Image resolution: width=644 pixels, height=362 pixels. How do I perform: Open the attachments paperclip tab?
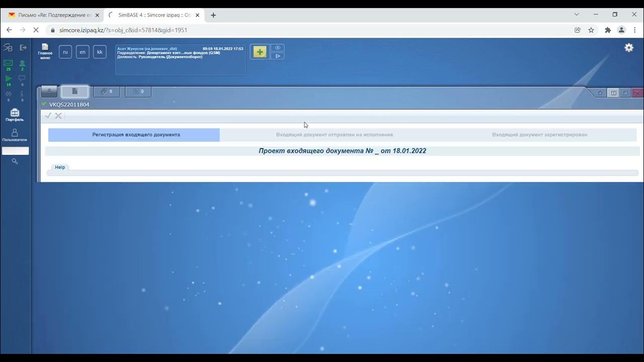[x=107, y=92]
